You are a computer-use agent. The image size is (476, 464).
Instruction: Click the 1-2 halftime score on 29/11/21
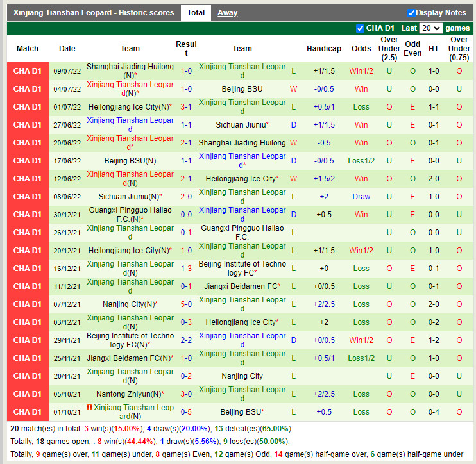click(434, 340)
